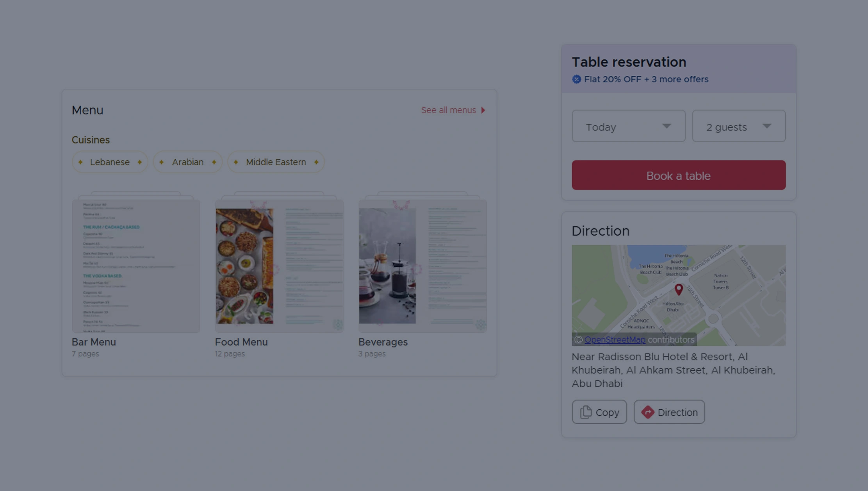Expand the 2 guests selector
The image size is (868, 491).
(x=738, y=126)
